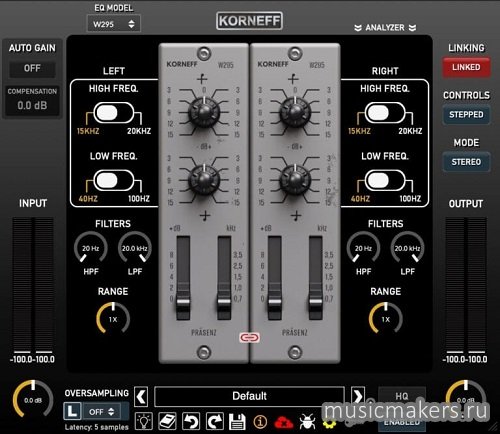This screenshot has height=434, width=500.
Task: Click the oversampling L lock icon
Action: [72, 411]
